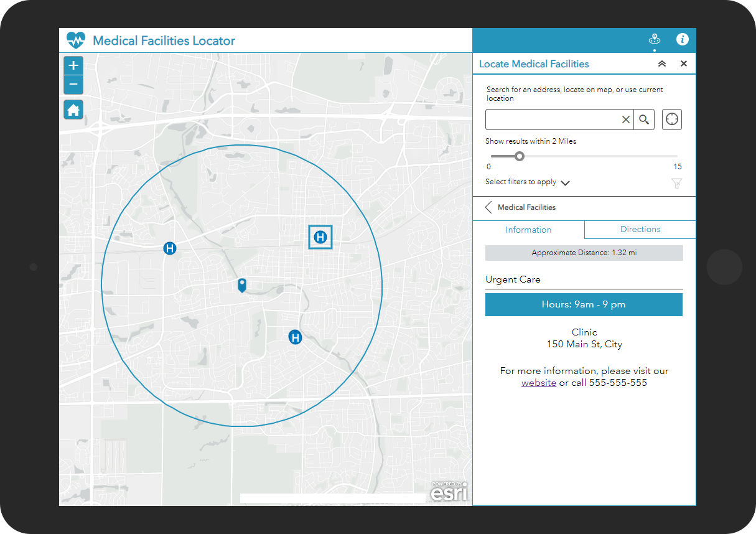756x534 pixels.
Task: Click the search location pin
Action: 242,285
